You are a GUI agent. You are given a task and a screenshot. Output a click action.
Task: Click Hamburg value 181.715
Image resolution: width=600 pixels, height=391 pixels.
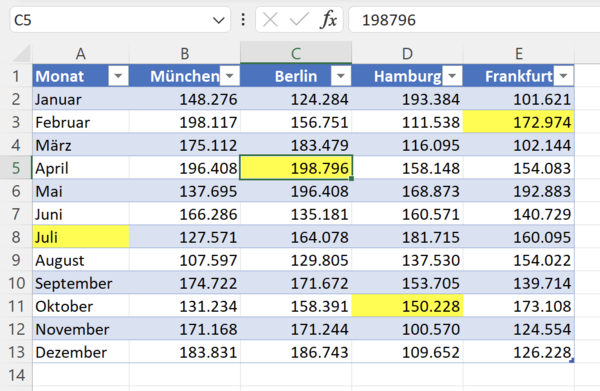pyautogui.click(x=407, y=236)
